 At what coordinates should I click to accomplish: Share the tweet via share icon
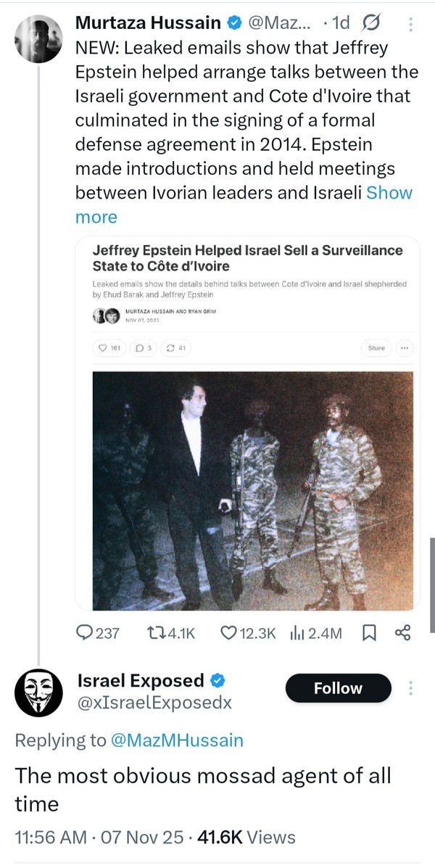pos(402,633)
